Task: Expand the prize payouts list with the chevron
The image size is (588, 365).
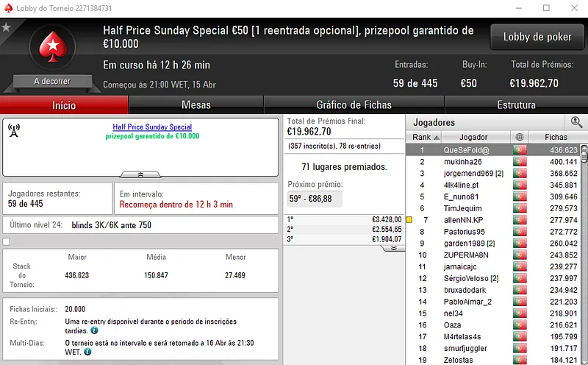Action: (x=392, y=248)
